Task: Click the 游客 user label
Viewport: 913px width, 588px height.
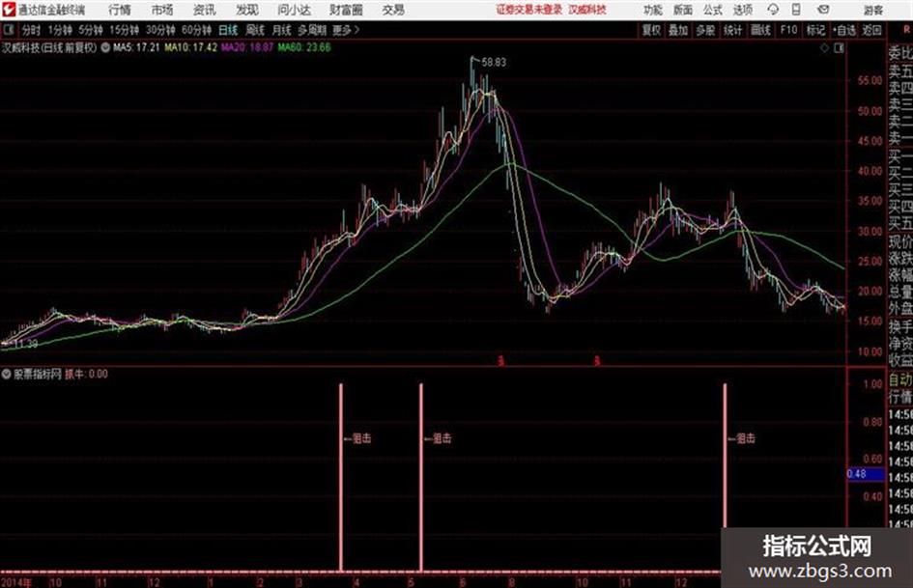Action: [872, 11]
